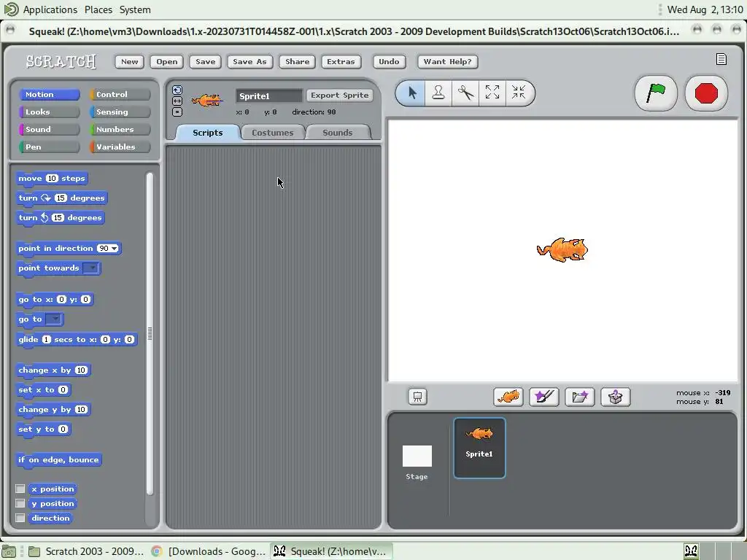Image resolution: width=747 pixels, height=560 pixels.
Task: Paint a new sprite with brush icon
Action: coord(544,397)
